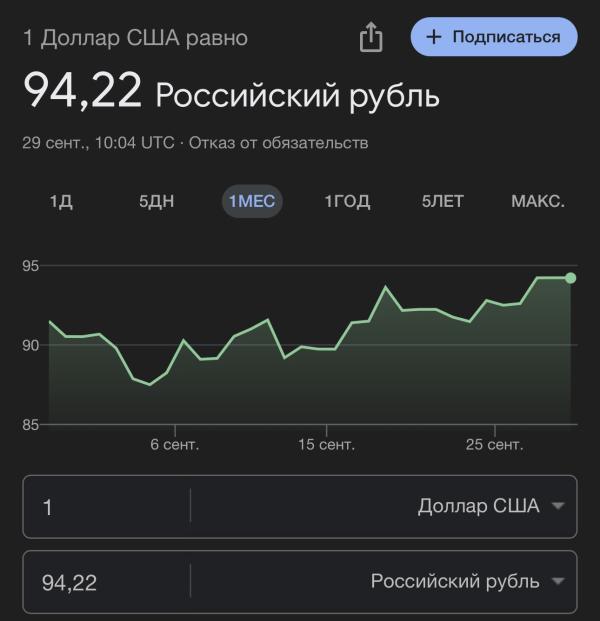600x621 pixels.
Task: Select the 1Д time range
Action: [x=61, y=201]
